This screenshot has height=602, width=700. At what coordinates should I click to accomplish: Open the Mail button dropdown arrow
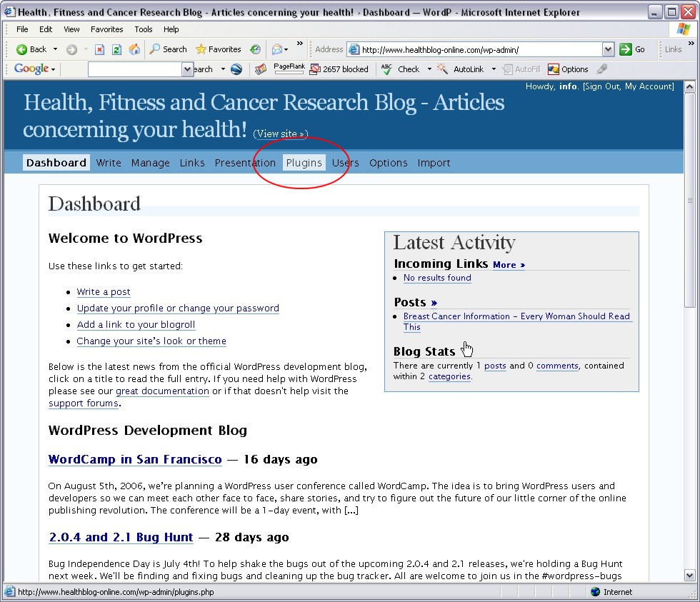tap(286, 49)
